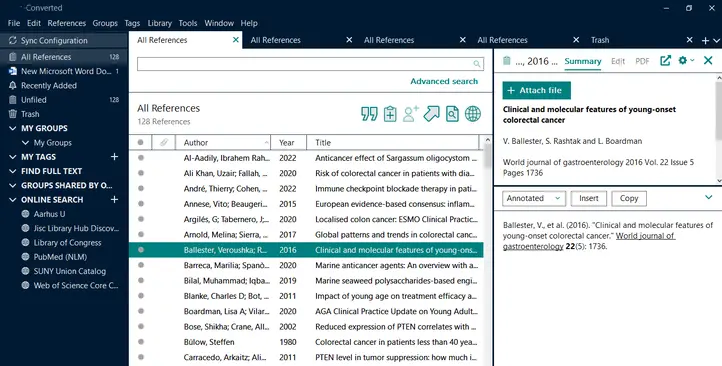Collapse the MY GROUPS section
The height and width of the screenshot is (366, 722).
pyautogui.click(x=13, y=128)
